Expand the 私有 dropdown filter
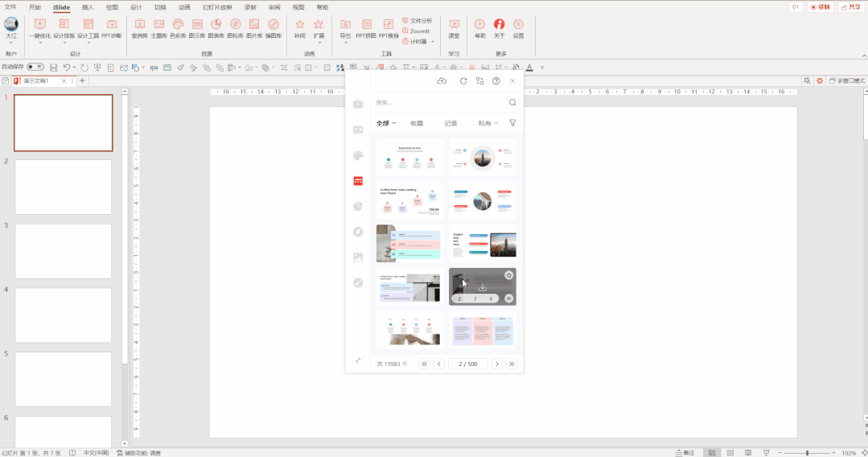Image resolution: width=868 pixels, height=457 pixels. (488, 123)
